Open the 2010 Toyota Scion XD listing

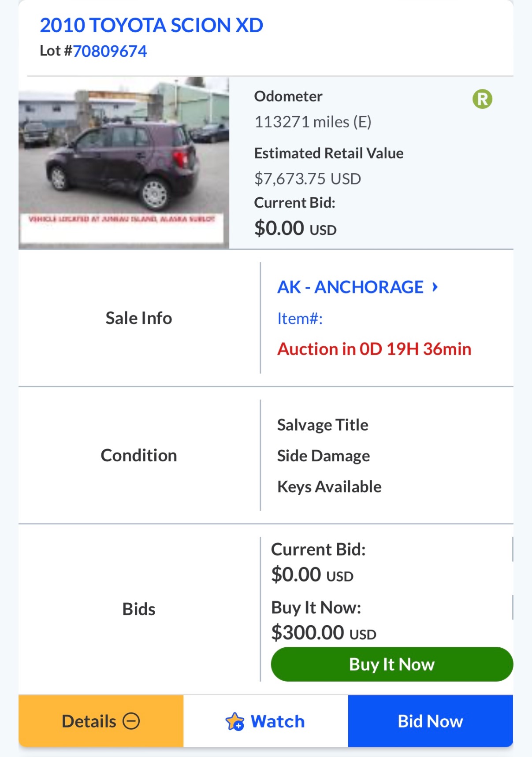click(x=151, y=26)
